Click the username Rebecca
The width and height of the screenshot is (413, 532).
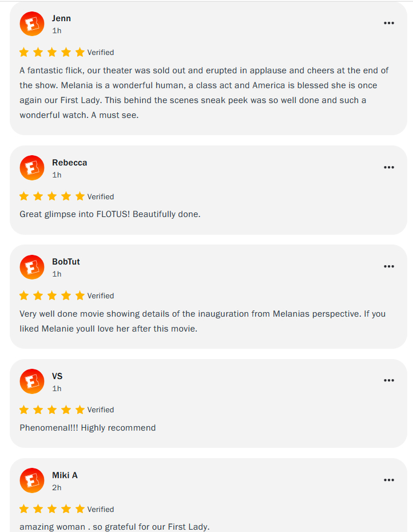pos(69,163)
